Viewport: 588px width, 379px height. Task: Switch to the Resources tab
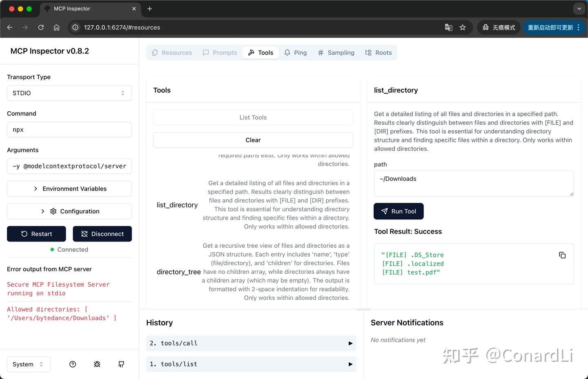(172, 53)
